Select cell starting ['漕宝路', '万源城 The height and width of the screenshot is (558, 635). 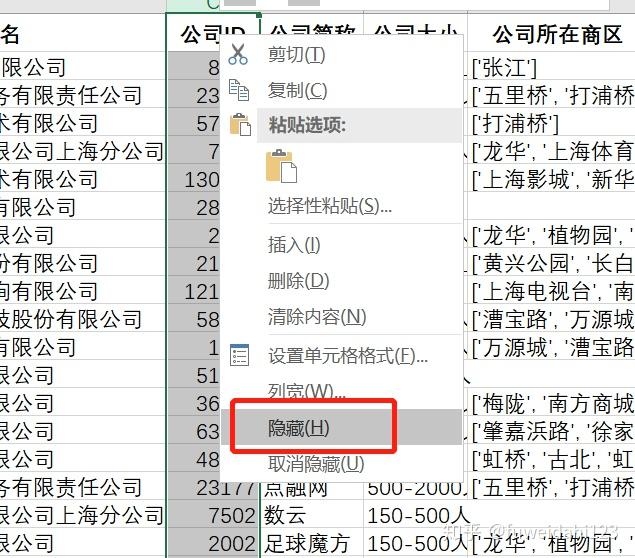pyautogui.click(x=552, y=319)
